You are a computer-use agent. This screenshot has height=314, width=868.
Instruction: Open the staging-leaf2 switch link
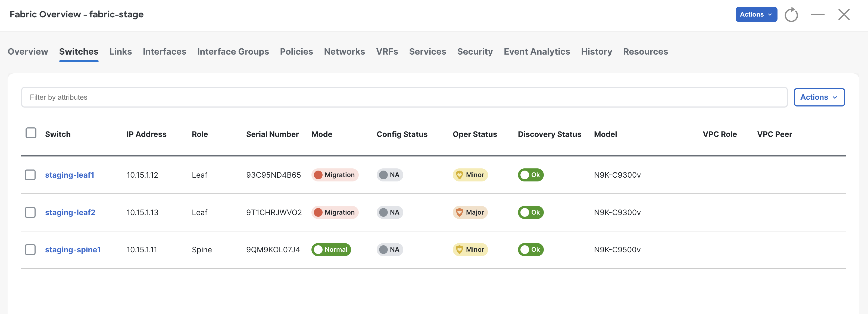70,212
